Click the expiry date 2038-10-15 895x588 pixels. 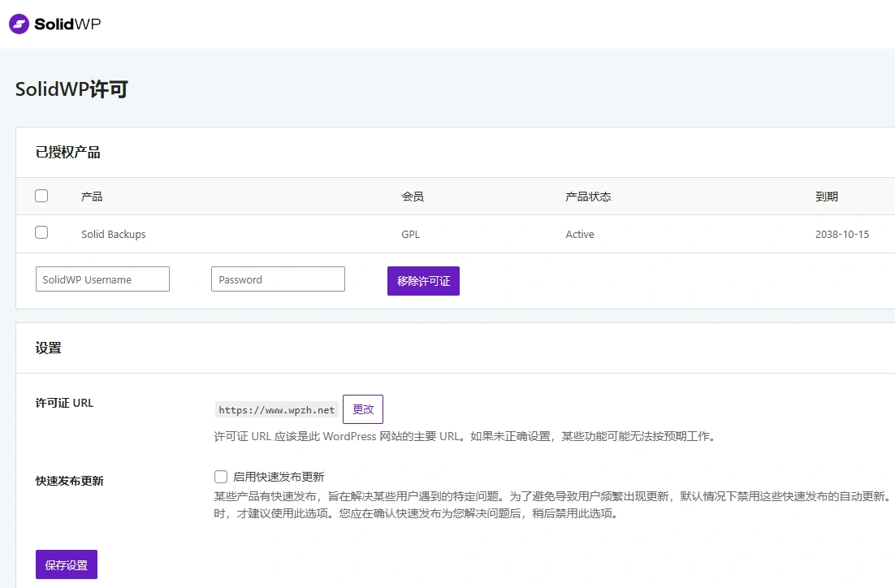point(843,234)
